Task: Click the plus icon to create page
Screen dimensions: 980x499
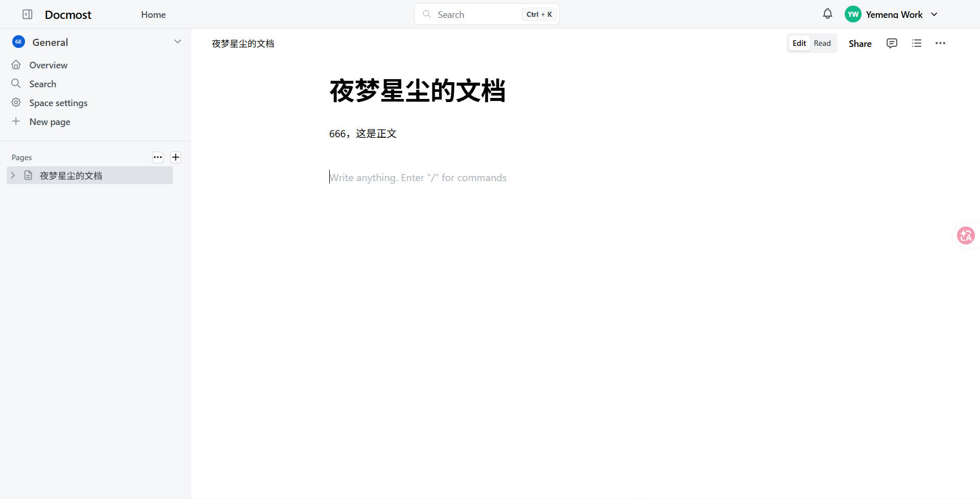Action: [176, 157]
